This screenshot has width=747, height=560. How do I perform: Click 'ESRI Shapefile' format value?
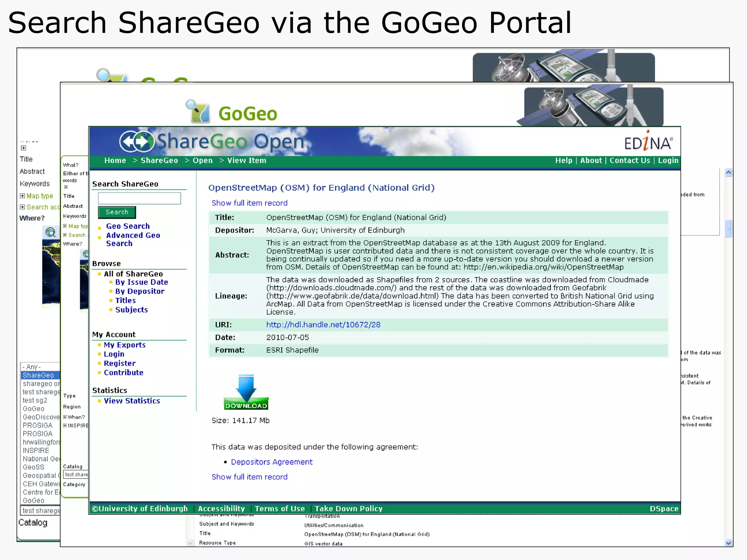pos(292,350)
